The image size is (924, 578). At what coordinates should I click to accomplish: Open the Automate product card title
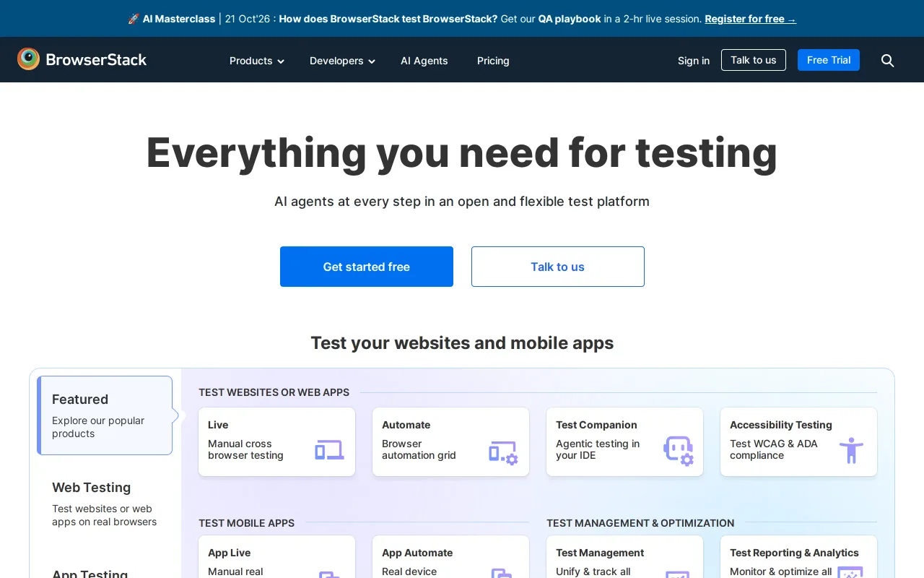pos(406,425)
